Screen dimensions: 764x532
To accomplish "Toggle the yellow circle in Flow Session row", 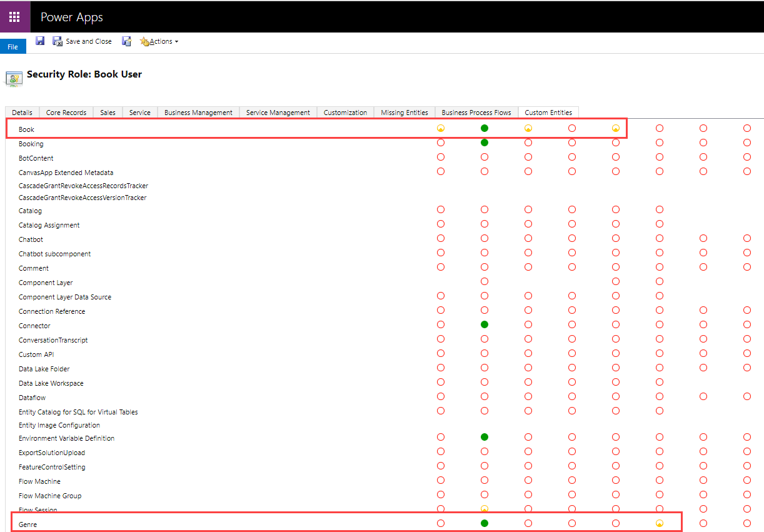I will click(485, 509).
